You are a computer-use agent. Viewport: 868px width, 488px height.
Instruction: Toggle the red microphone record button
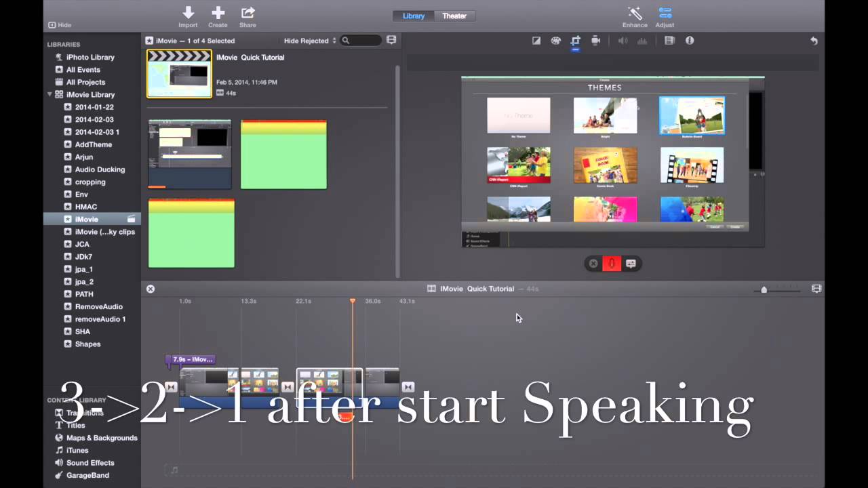tap(612, 264)
